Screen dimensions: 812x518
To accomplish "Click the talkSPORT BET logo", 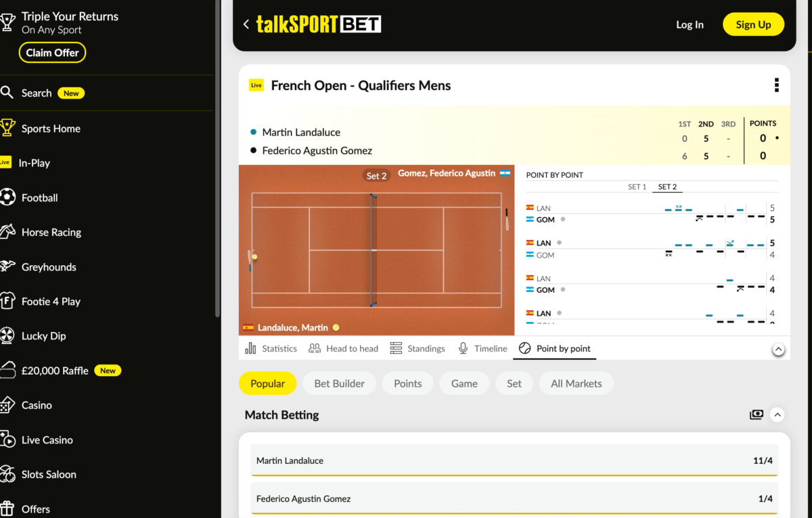I will tap(319, 24).
